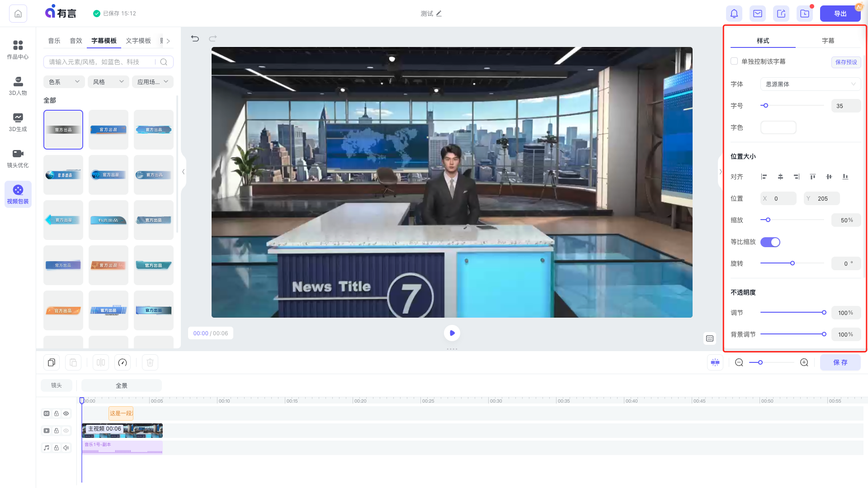The width and height of the screenshot is (868, 488).
Task: Open the 字体 思源黑体 dropdown
Action: (811, 84)
